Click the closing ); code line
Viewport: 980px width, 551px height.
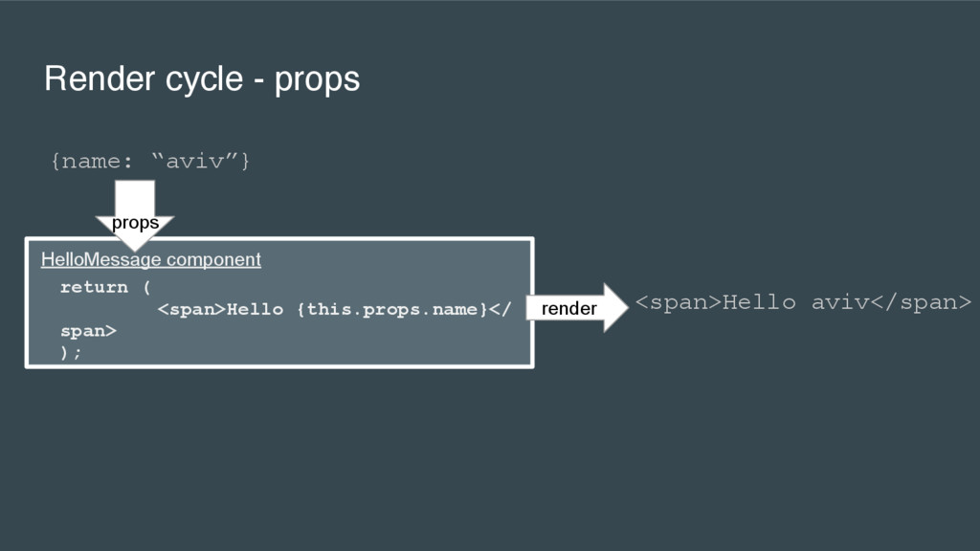pos(71,353)
